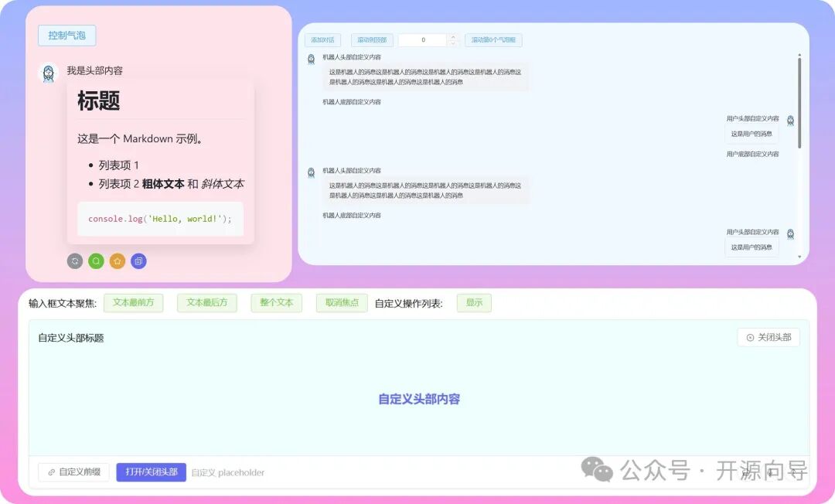Image resolution: width=835 pixels, height=504 pixels.
Task: Click 取消焦点 to cancel input focus
Action: click(x=341, y=303)
